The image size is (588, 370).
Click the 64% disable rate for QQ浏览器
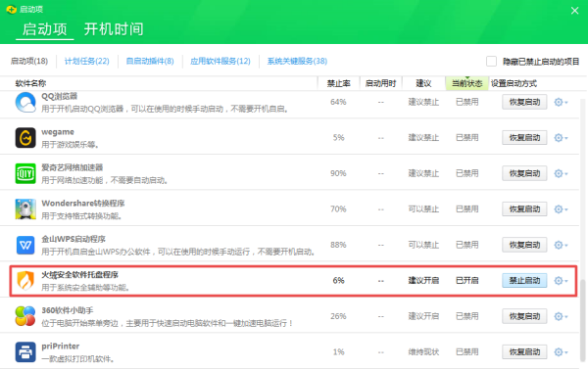pyautogui.click(x=338, y=102)
